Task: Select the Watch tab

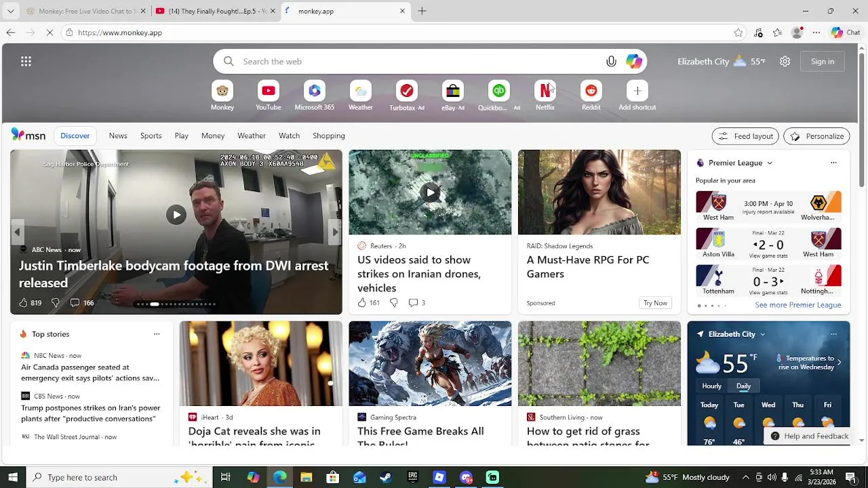Action: 289,136
